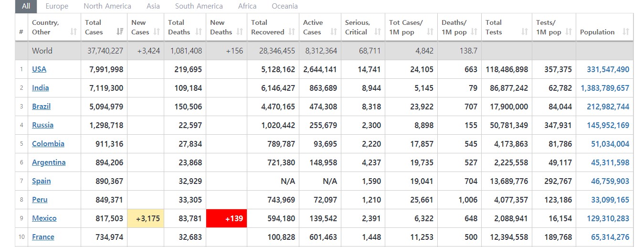The image size is (644, 247).
Task: Click USA population 331,547,490 link
Action: tap(608, 69)
